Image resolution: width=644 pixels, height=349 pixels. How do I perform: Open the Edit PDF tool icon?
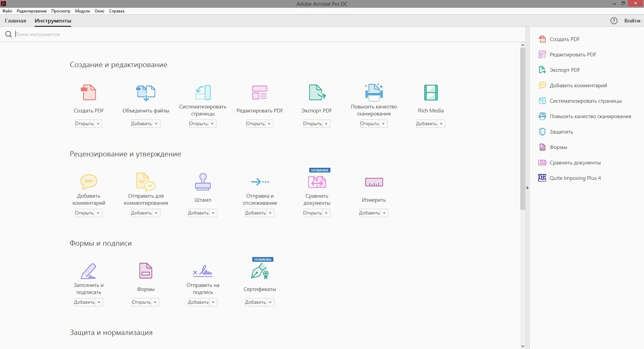260,92
